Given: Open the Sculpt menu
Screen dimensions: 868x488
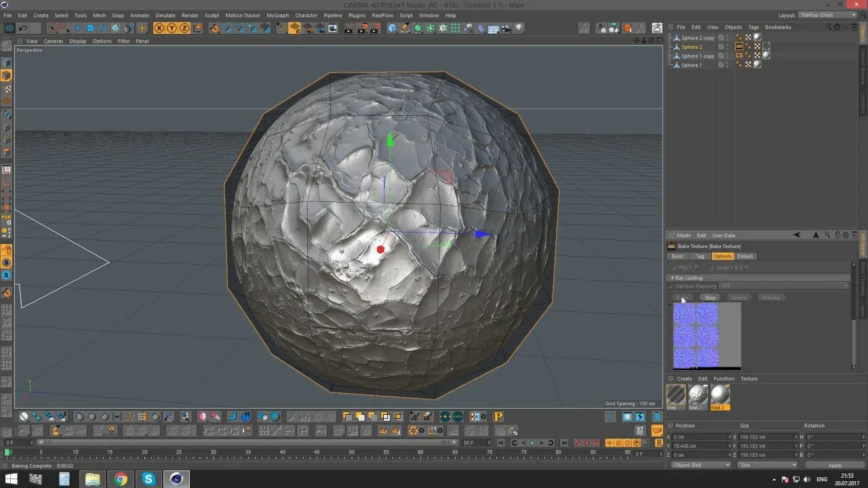Looking at the screenshot, I should pos(212,15).
